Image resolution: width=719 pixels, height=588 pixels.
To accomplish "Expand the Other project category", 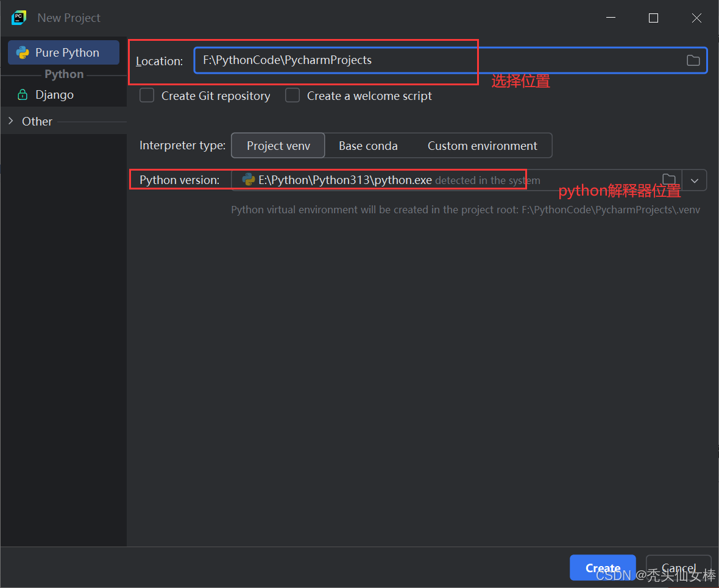I will (x=11, y=121).
